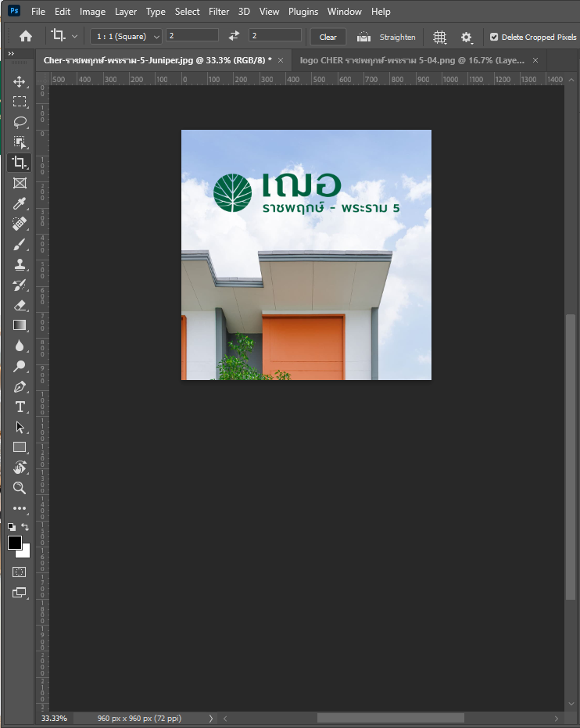Click the background white color swatch
The image size is (580, 728).
pyautogui.click(x=25, y=553)
